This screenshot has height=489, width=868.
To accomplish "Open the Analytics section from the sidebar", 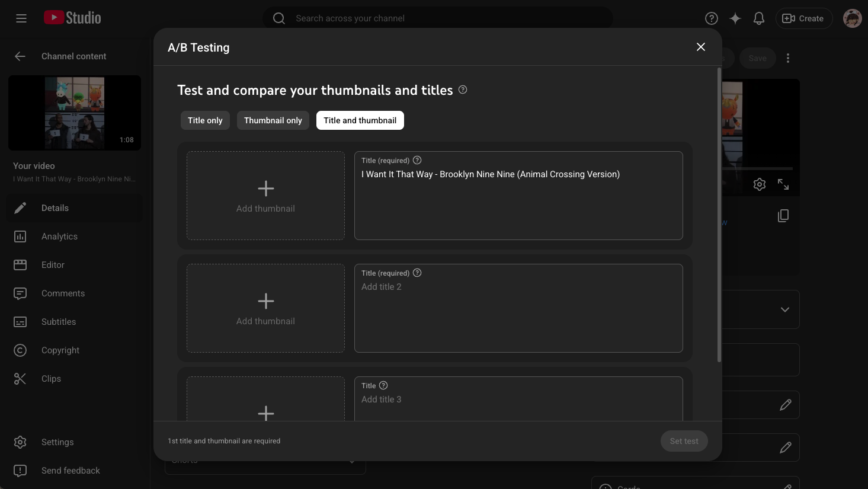I will click(59, 236).
